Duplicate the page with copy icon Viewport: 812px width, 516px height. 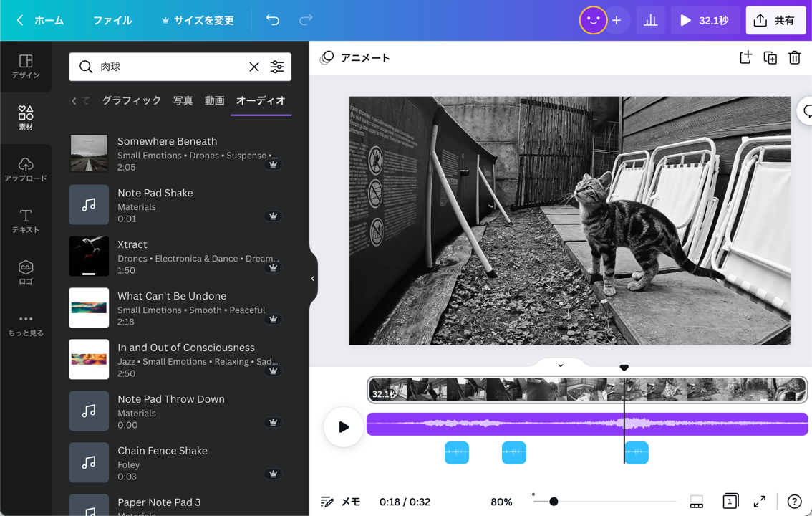point(770,57)
